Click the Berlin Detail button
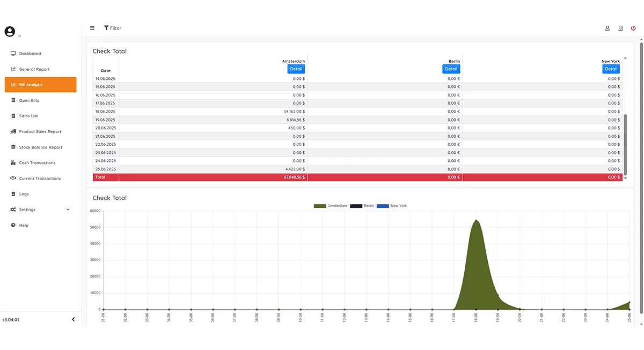 pos(451,69)
